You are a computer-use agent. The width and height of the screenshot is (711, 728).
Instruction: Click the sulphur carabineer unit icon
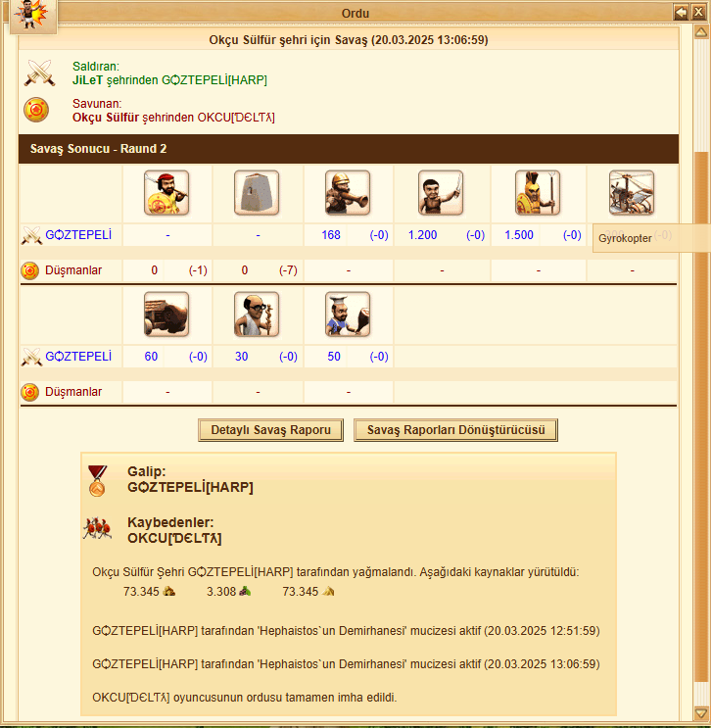[x=348, y=193]
